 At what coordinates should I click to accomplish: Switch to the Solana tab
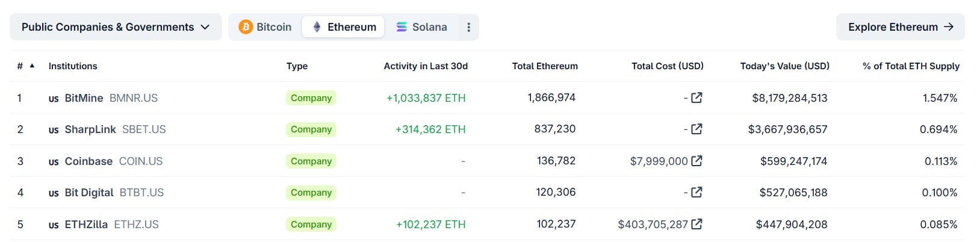pos(421,27)
